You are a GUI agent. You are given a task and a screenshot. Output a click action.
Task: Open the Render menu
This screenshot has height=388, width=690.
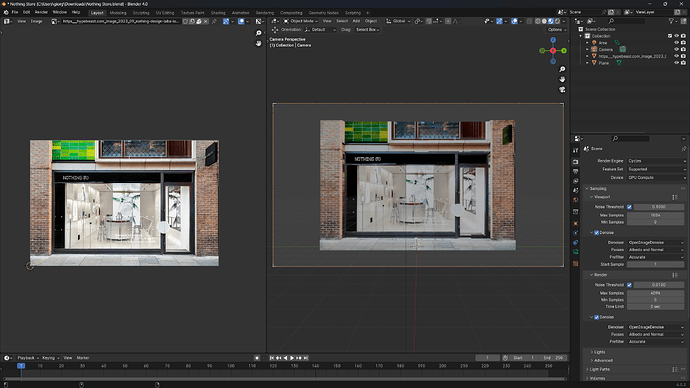tap(41, 12)
